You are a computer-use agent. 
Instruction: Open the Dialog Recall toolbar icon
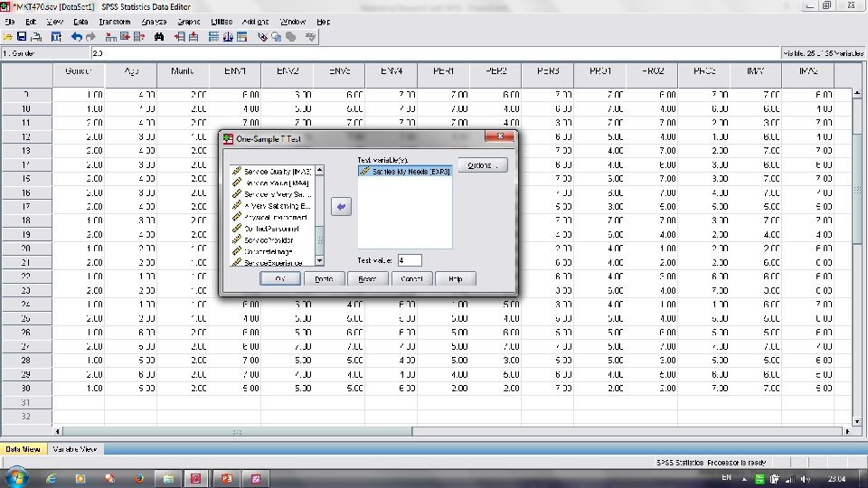(56, 37)
